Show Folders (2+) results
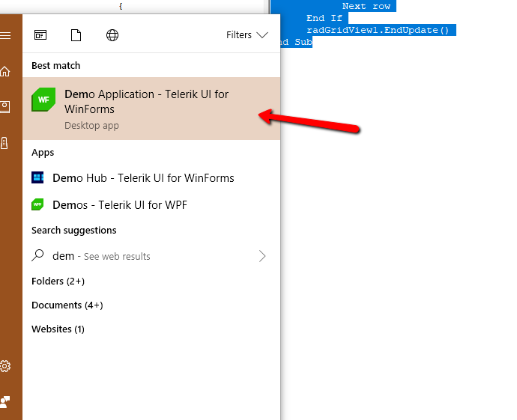This screenshot has width=517, height=420. pyautogui.click(x=58, y=281)
